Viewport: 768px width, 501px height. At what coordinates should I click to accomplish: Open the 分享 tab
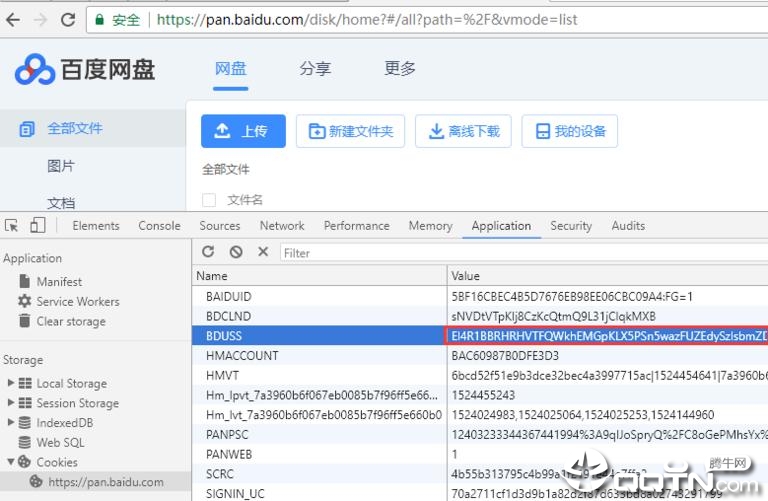point(315,69)
